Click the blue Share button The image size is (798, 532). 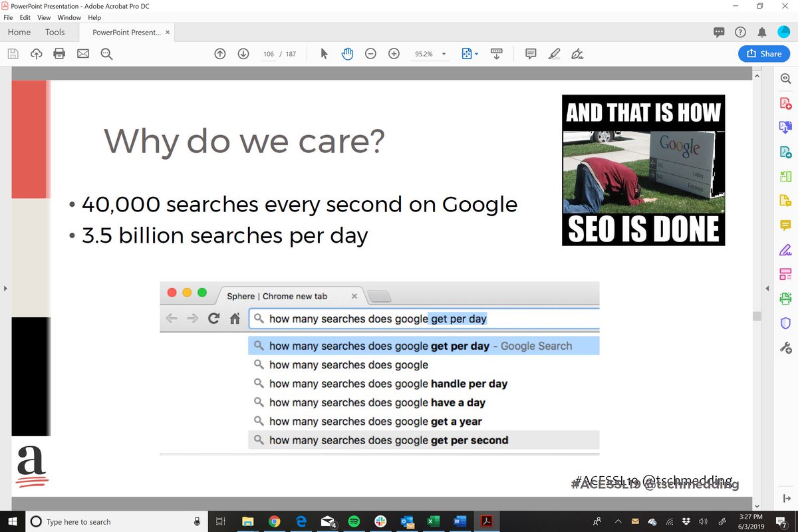point(764,54)
